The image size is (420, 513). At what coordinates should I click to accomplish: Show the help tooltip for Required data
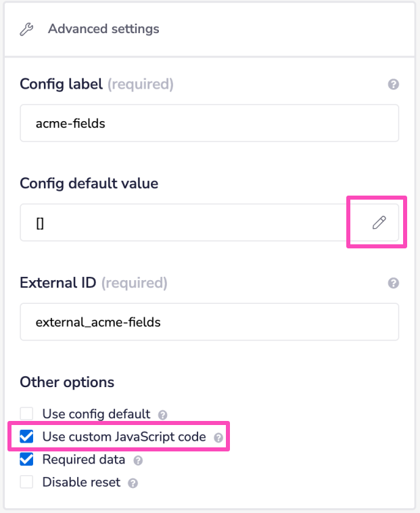tap(138, 460)
